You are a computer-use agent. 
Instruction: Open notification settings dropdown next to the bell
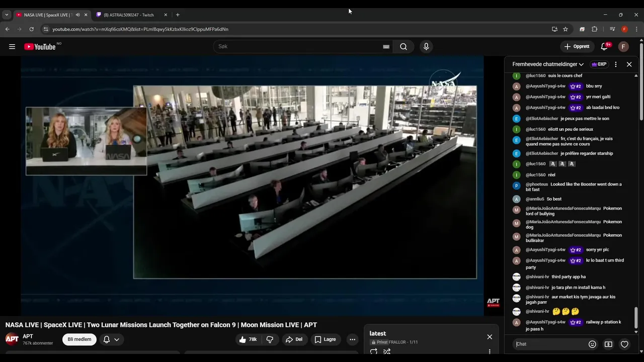click(x=117, y=339)
